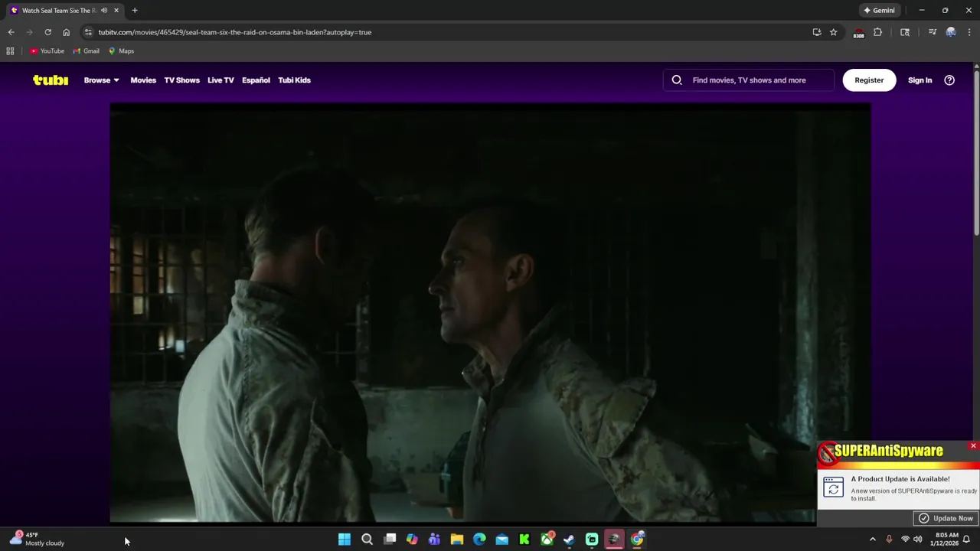Viewport: 980px width, 551px height.
Task: Open Task View on the taskbar
Action: [390, 540]
